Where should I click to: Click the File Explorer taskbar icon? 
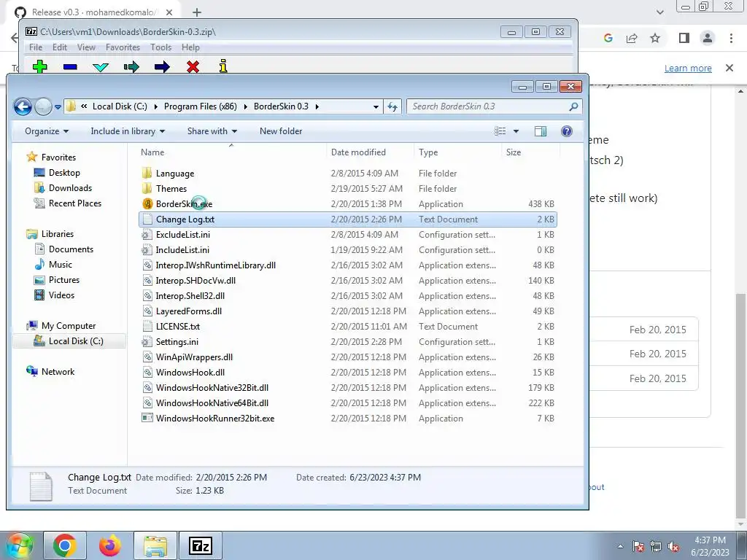coord(155,545)
